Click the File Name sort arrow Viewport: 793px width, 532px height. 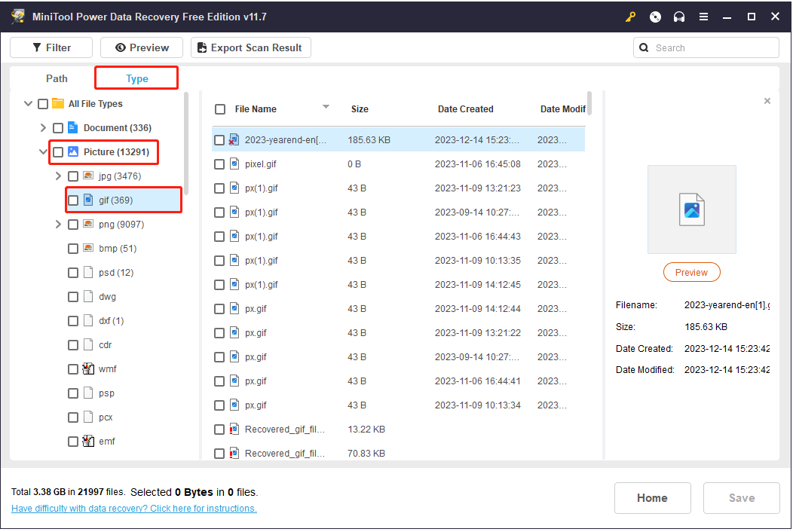326,107
